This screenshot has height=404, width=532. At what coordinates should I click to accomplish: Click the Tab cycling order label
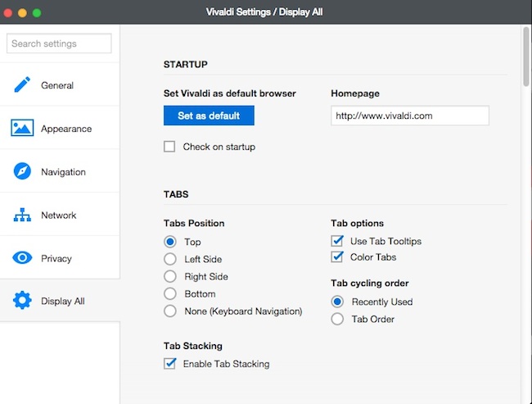pos(369,284)
